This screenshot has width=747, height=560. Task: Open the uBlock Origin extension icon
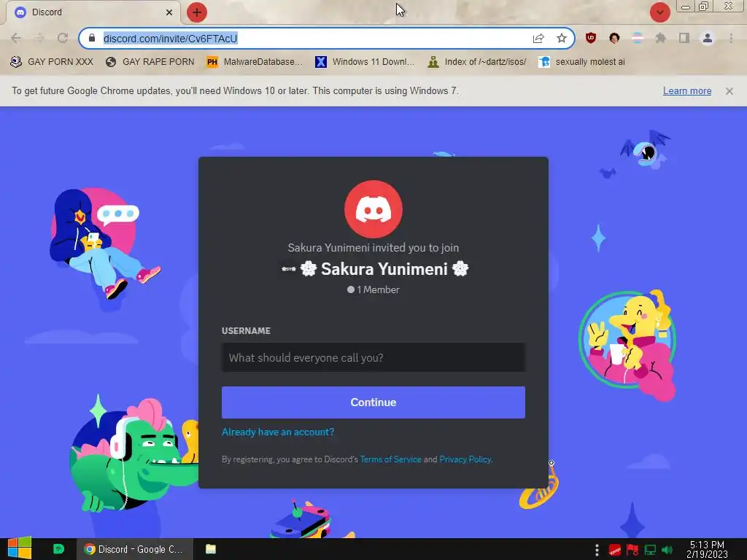(591, 38)
